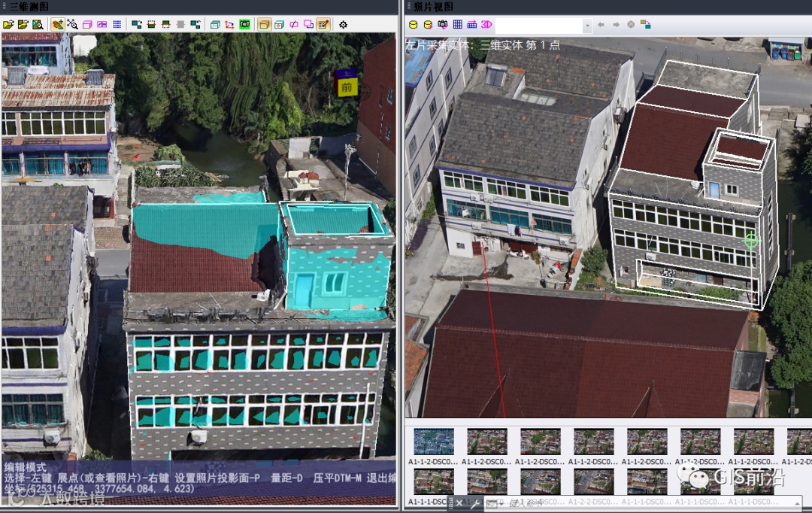The width and height of the screenshot is (812, 513).
Task: Click the first teal squares arrow icon
Action: pos(137,24)
